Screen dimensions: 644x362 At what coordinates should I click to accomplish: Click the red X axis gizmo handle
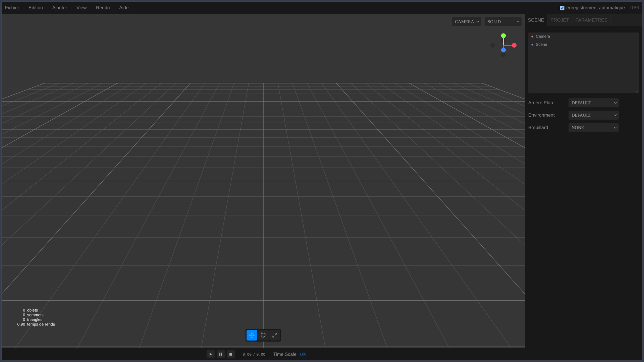coord(514,45)
